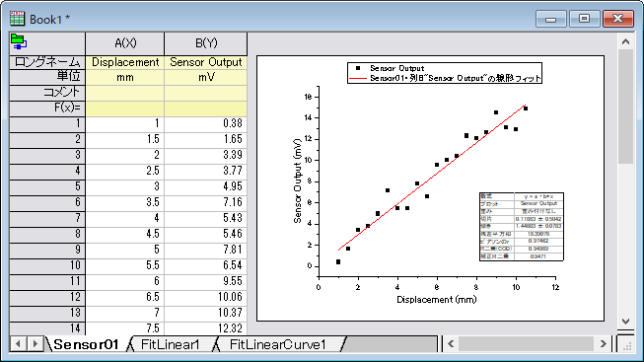The image size is (644, 362).
Task: Click cell with value 5.46
Action: tap(206, 234)
